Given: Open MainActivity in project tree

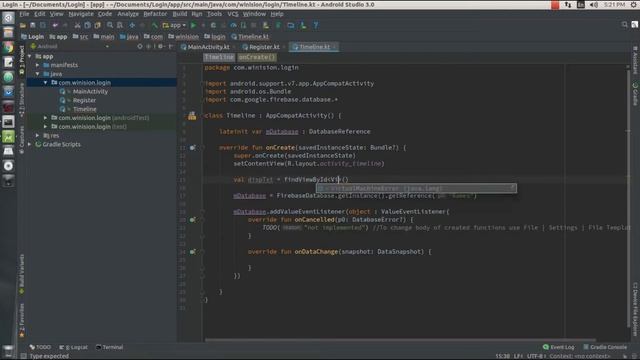Looking at the screenshot, I should (90, 91).
